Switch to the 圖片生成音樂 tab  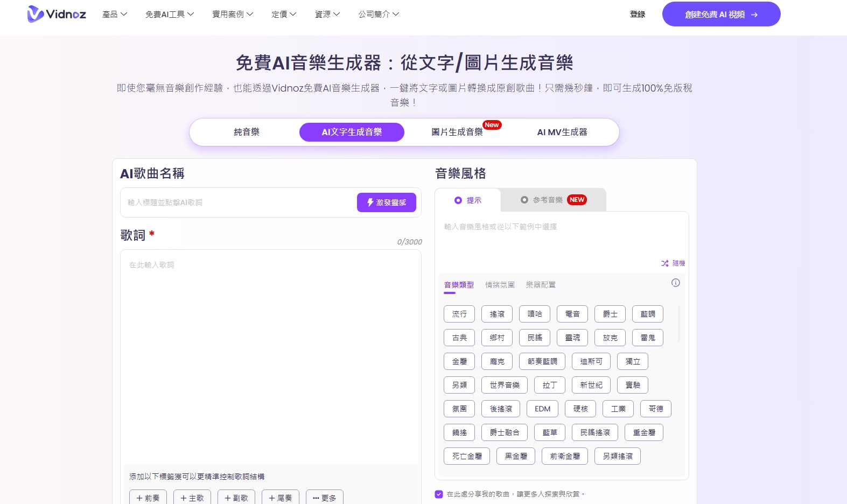[x=457, y=132]
